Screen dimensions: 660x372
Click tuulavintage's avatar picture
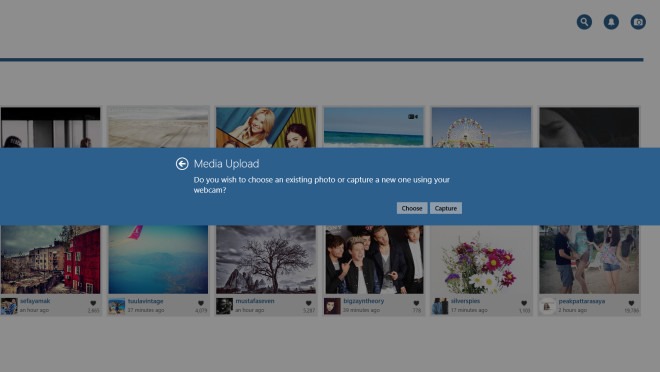point(117,306)
